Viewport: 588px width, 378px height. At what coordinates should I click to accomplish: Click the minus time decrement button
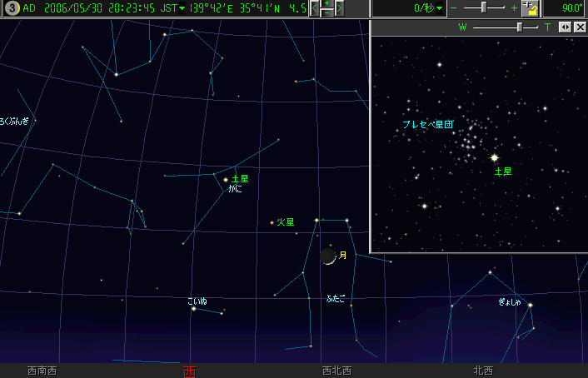pyautogui.click(x=326, y=13)
